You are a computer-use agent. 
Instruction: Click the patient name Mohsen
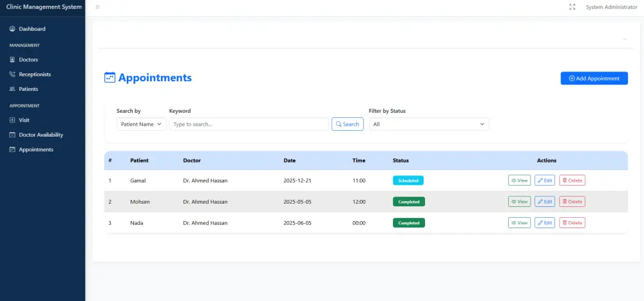tap(139, 202)
